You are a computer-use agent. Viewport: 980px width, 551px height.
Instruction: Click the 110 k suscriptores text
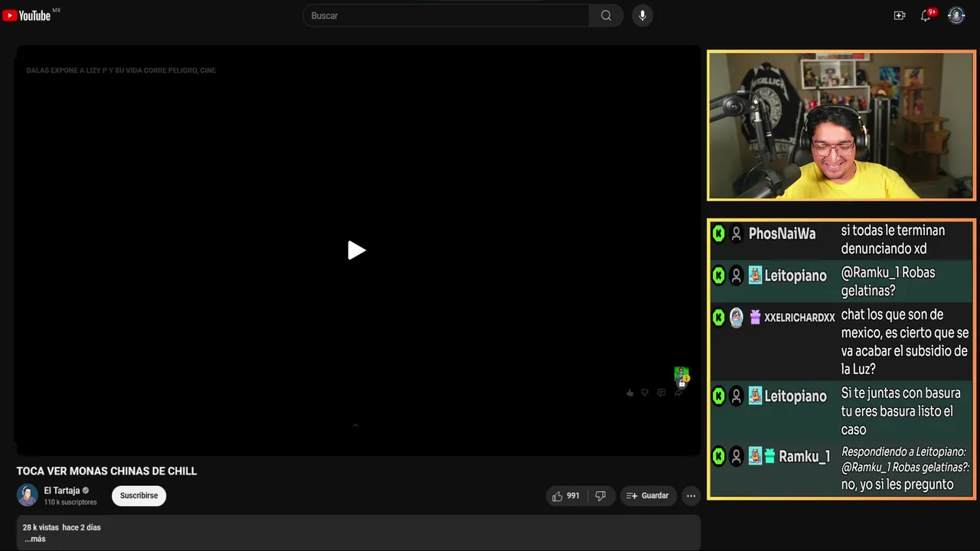[x=70, y=503]
